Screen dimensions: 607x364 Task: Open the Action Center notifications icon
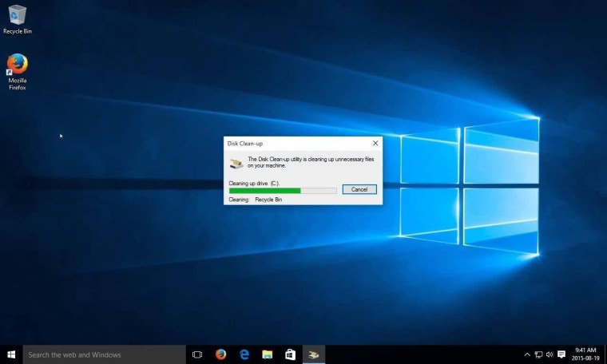(561, 354)
